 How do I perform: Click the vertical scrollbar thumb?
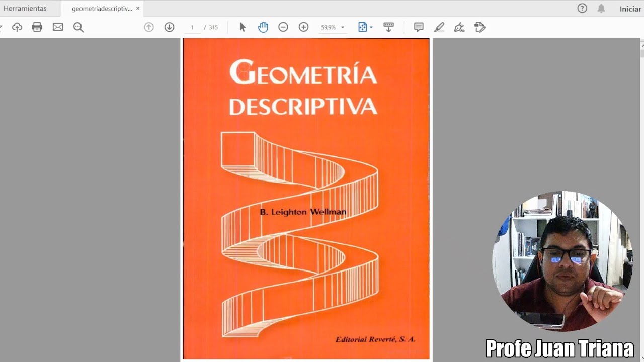pos(642,54)
